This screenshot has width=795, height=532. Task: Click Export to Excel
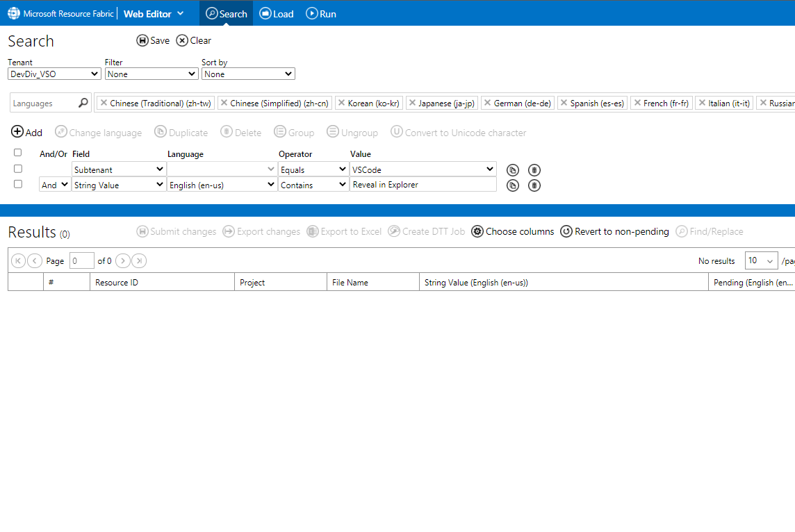click(x=344, y=231)
